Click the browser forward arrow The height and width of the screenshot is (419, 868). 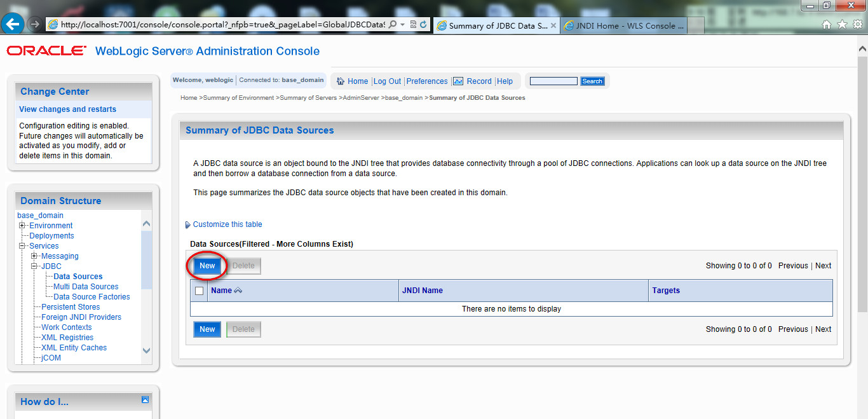[34, 24]
